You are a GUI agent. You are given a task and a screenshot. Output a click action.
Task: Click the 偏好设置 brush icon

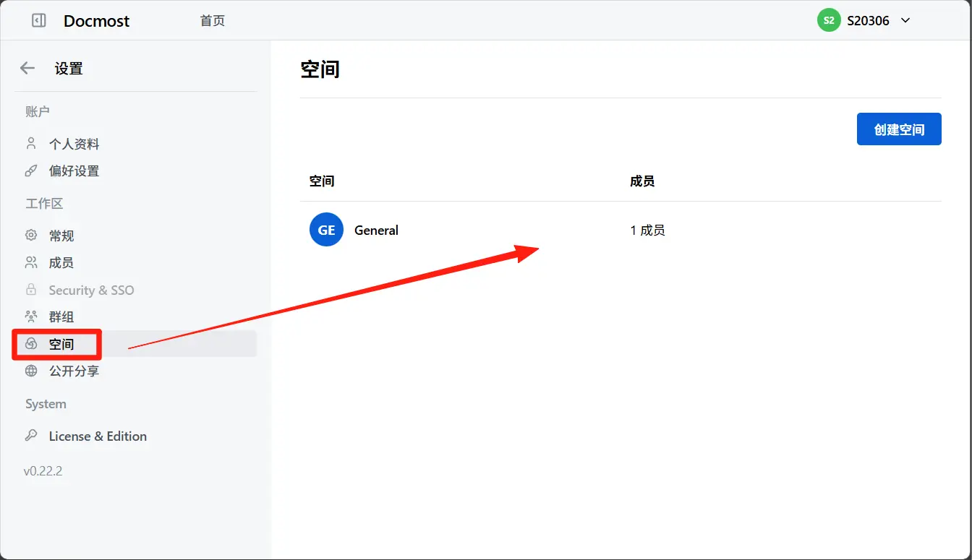[x=31, y=171]
